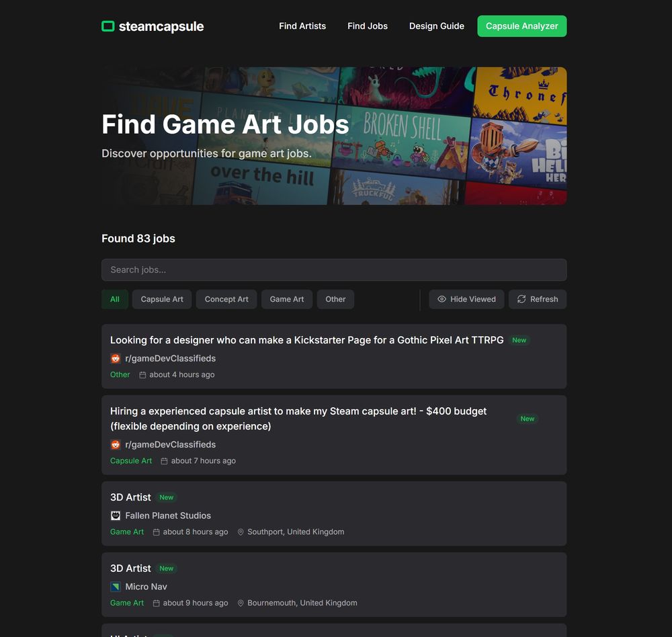This screenshot has height=637, width=672.
Task: Filter jobs by Other chip
Action: pos(335,299)
